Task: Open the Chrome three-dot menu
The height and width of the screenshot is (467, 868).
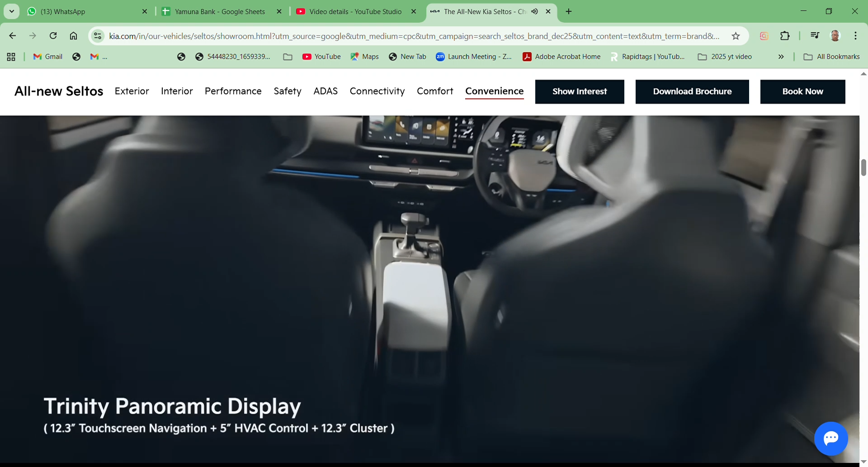Action: click(855, 36)
